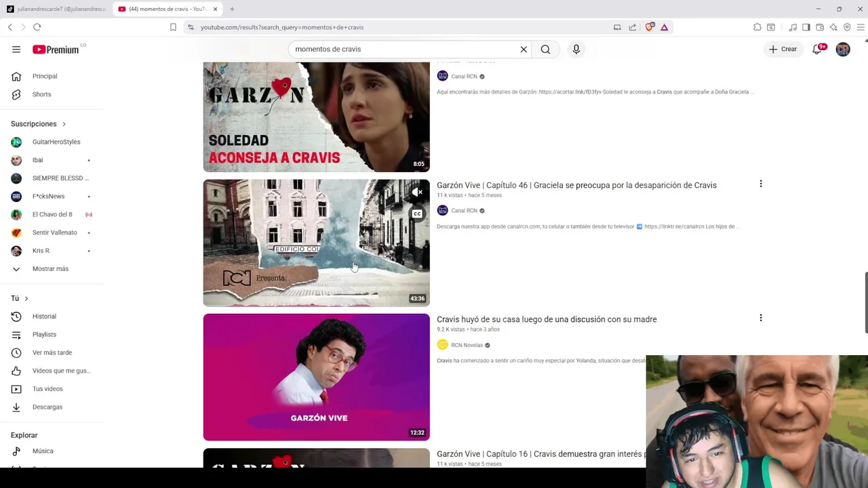Clear the search box with the X

[524, 49]
